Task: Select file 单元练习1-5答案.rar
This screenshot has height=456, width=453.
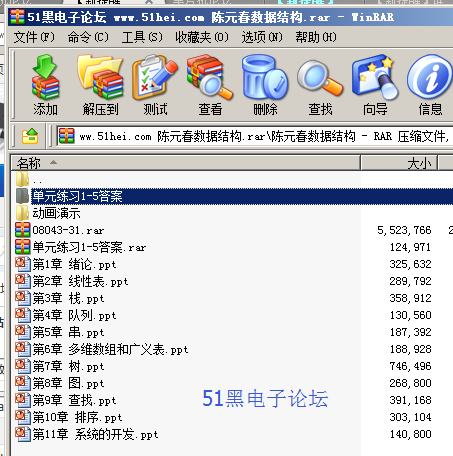Action: pyautogui.click(x=89, y=247)
